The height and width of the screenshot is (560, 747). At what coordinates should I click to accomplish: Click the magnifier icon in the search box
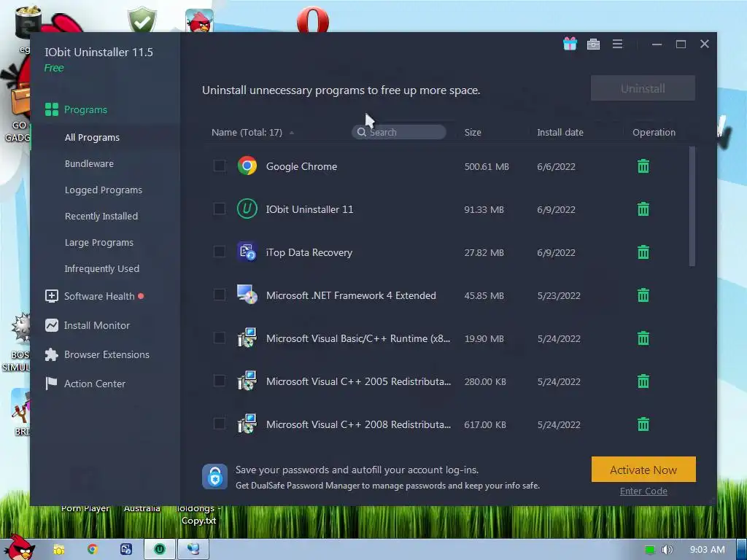pos(362,132)
